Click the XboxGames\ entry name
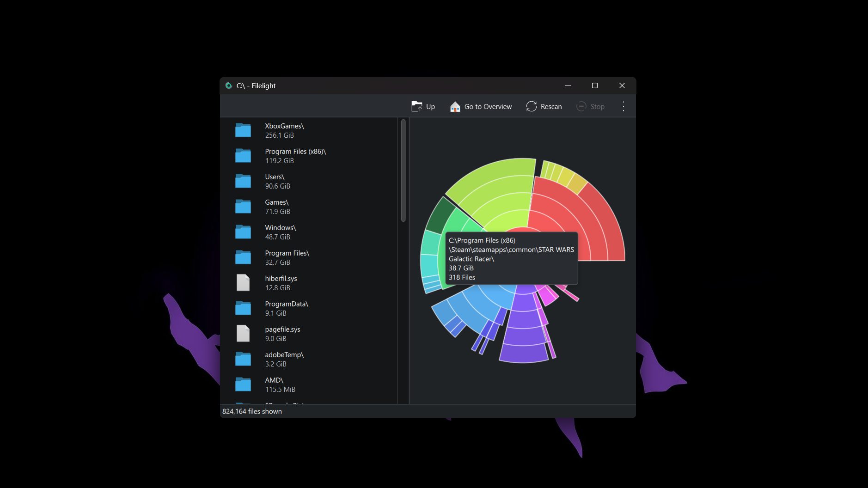Screen dimensions: 868x488 click(x=284, y=126)
